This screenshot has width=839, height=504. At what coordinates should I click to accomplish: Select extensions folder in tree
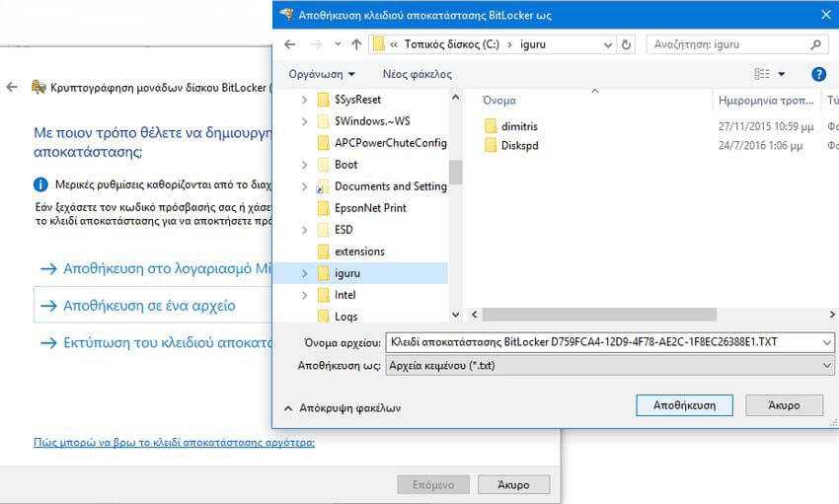click(x=351, y=252)
